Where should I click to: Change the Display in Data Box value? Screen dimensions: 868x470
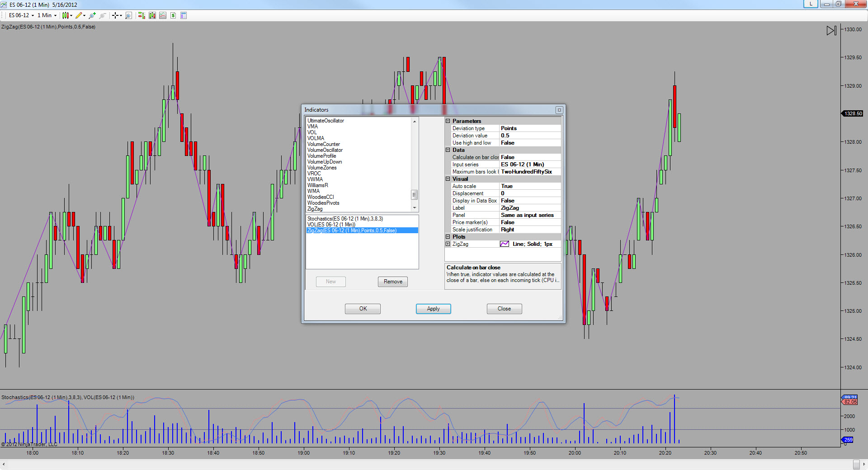point(530,201)
